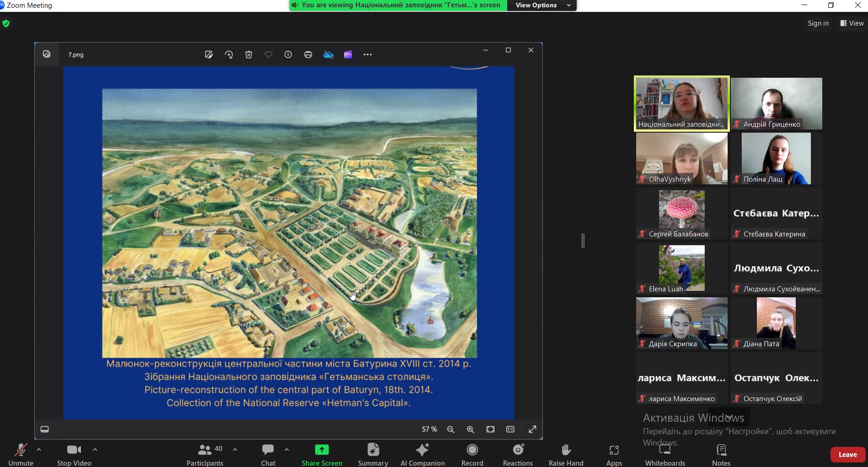Enter full screen in Photos viewer
The image size is (868, 467).
532,429
